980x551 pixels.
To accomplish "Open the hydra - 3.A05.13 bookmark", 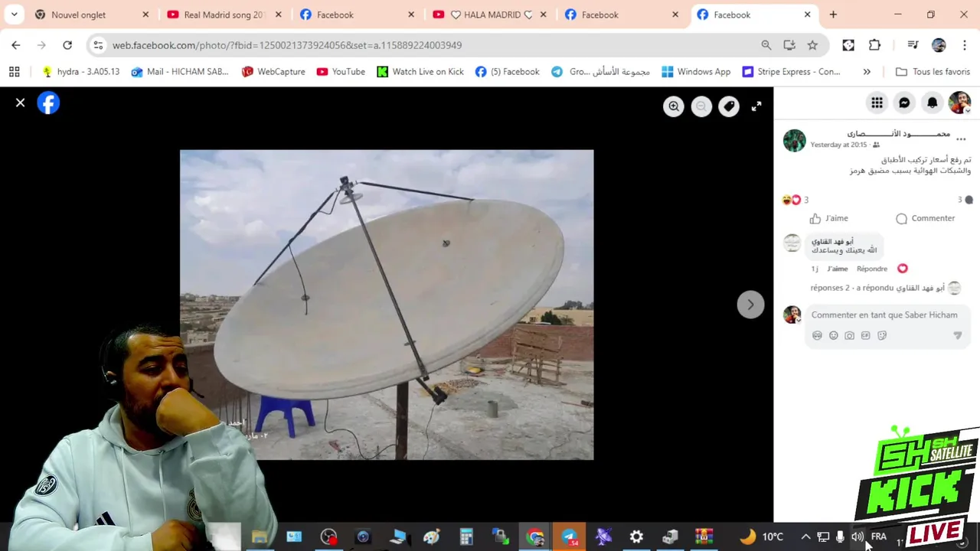I will (x=80, y=72).
